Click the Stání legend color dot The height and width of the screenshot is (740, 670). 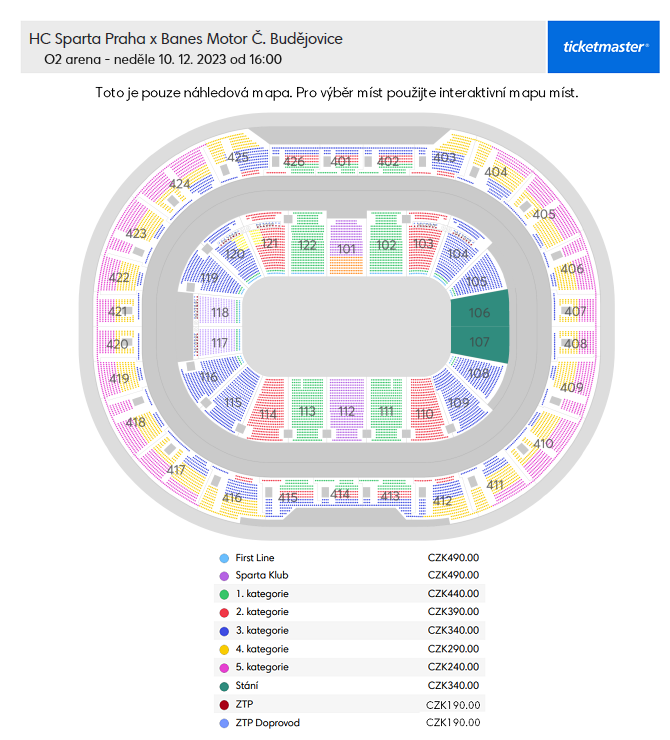click(x=224, y=686)
